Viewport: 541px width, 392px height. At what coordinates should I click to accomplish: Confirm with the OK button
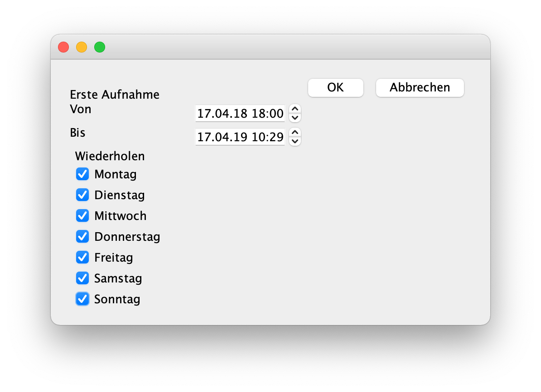pos(335,87)
